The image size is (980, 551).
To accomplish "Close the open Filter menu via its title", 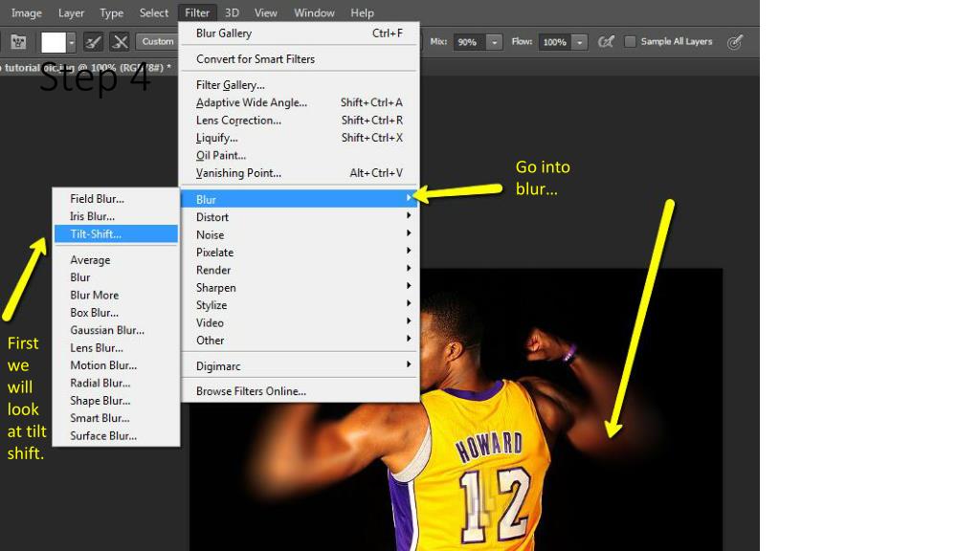I will pos(197,12).
